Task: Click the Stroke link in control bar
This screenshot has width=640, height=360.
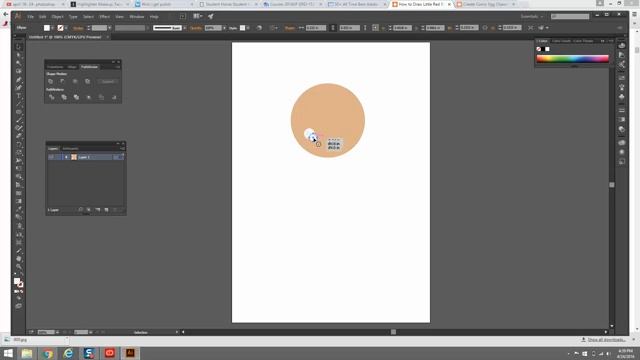Action: click(x=78, y=28)
